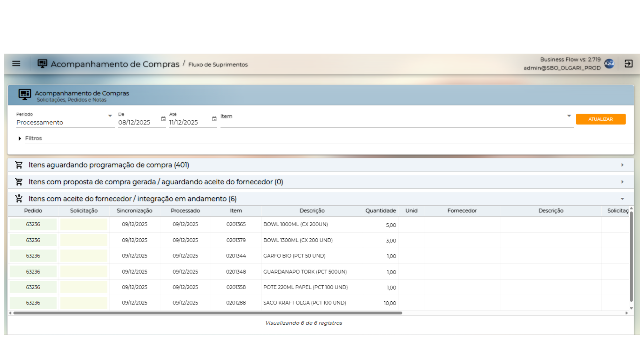Open the hamburger navigation menu
Screen dimensions: 644x362
pos(16,63)
